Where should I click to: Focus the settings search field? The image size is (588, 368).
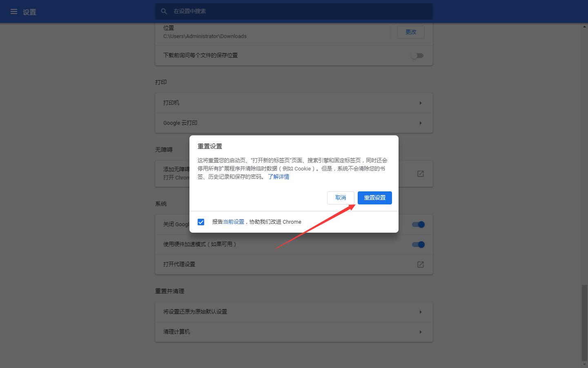coord(294,11)
